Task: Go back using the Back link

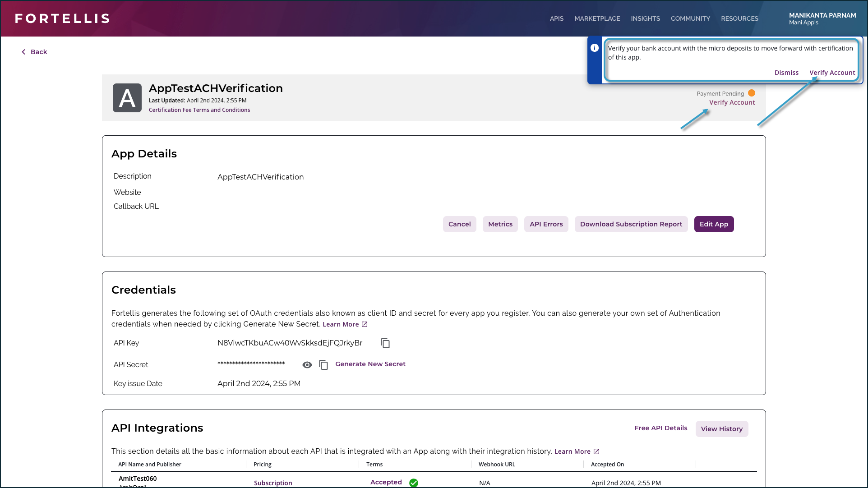Action: [34, 52]
